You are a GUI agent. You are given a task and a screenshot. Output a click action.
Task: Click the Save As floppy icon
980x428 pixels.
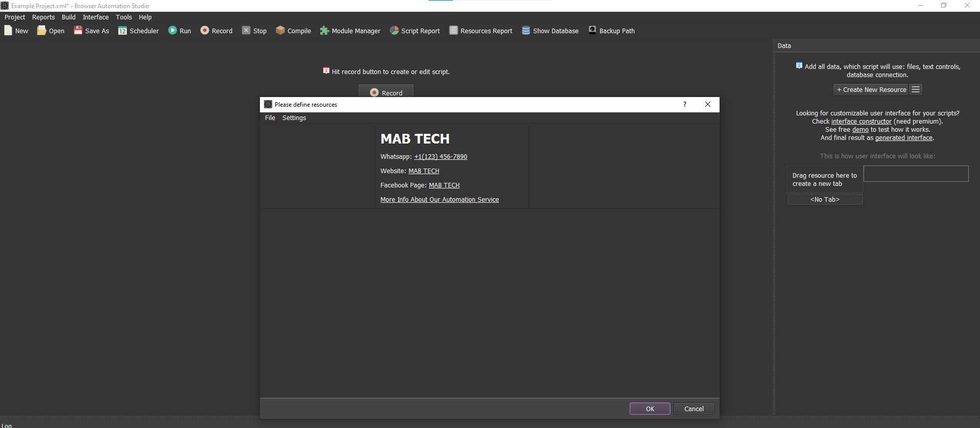(x=78, y=31)
